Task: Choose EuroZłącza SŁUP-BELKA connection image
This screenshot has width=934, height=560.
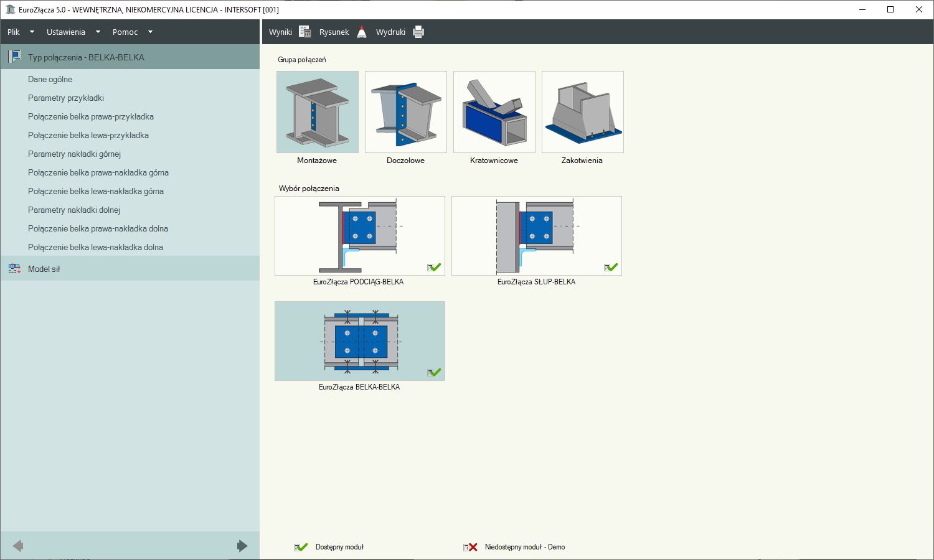Action: click(537, 236)
